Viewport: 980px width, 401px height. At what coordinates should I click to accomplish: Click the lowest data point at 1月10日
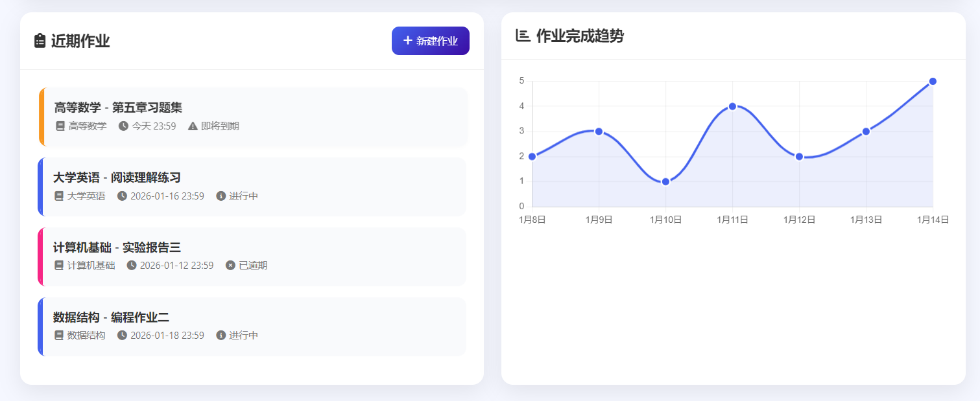click(x=664, y=182)
